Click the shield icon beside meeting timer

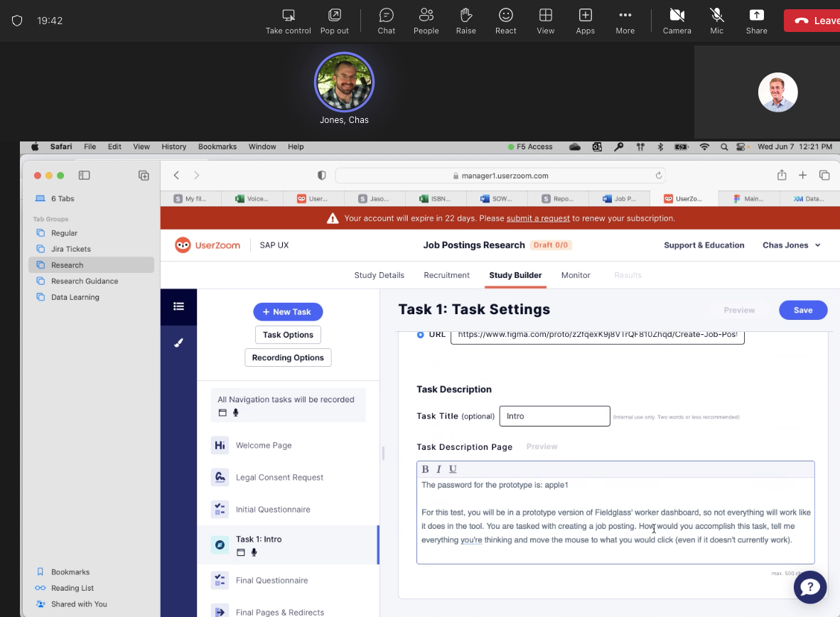17,21
